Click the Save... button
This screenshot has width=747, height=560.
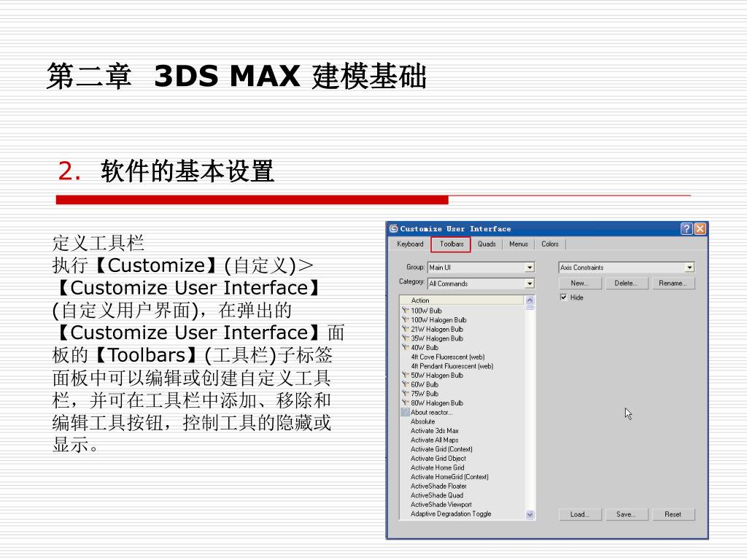point(626,514)
